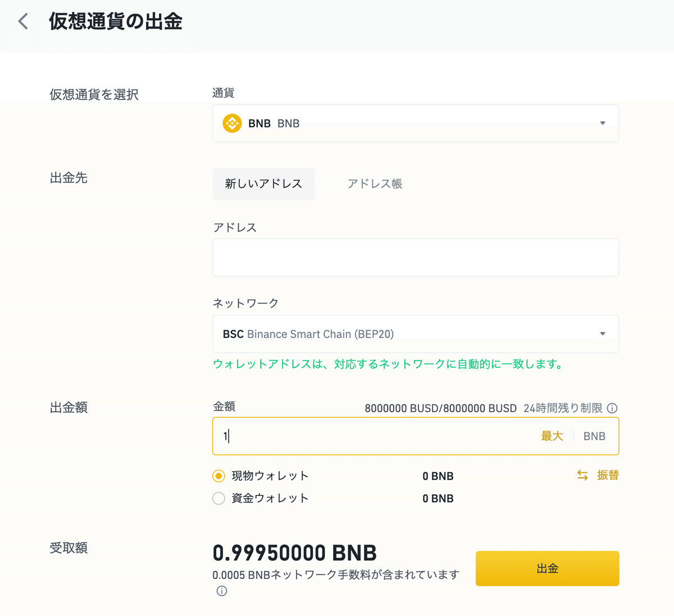Select the 資金ウォレット radio button
The height and width of the screenshot is (616, 674).
(218, 498)
